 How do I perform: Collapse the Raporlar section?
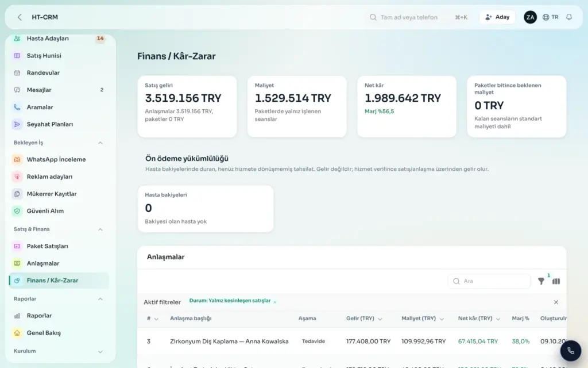100,299
